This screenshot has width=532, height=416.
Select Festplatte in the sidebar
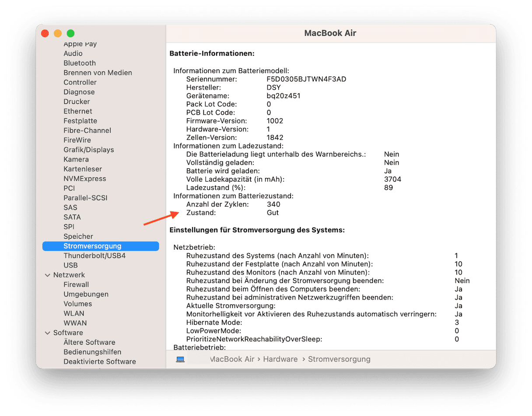[x=80, y=121]
